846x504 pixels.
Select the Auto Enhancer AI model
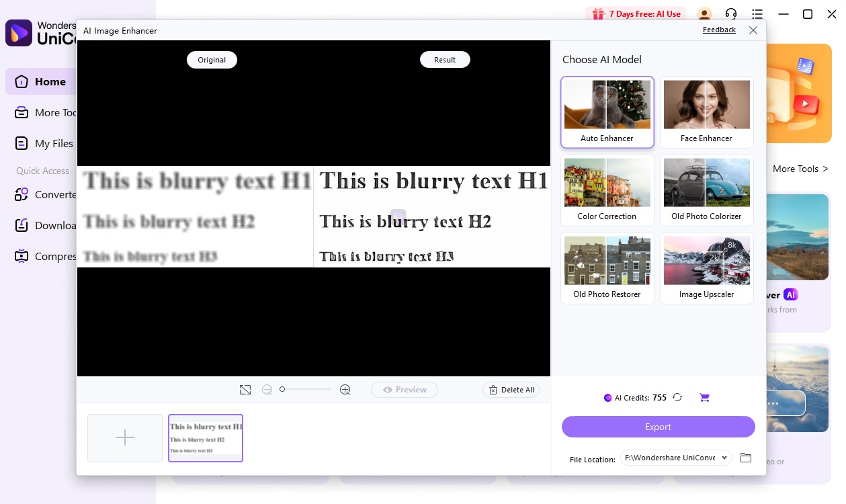pos(607,112)
